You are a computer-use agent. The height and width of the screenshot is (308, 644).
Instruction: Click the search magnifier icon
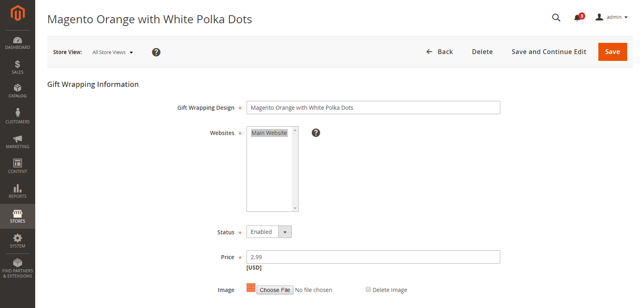coord(556,17)
